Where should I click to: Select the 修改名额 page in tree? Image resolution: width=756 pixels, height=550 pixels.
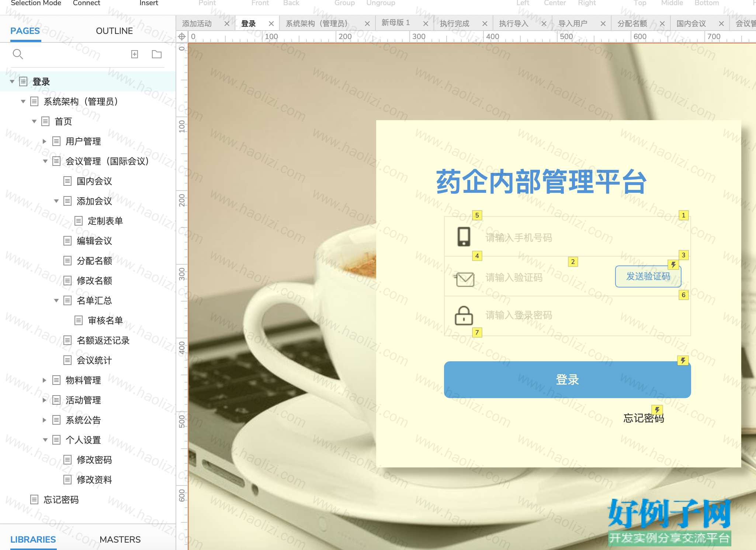(x=94, y=281)
